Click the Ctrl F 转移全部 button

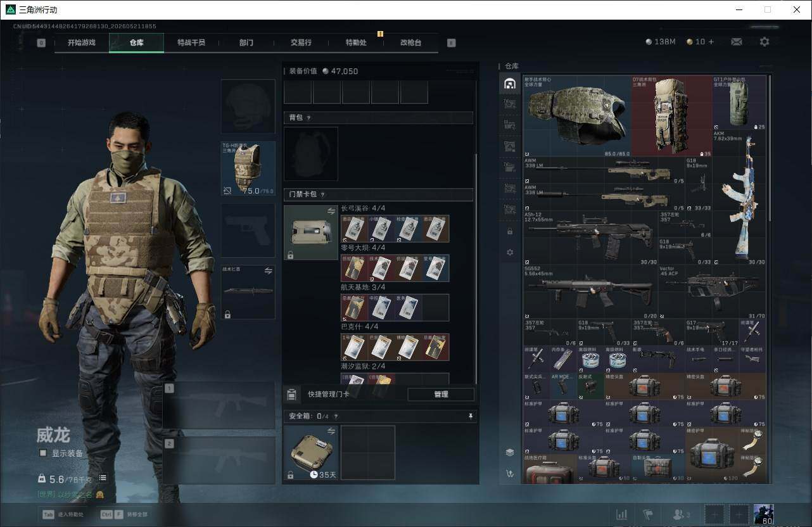coord(124,514)
